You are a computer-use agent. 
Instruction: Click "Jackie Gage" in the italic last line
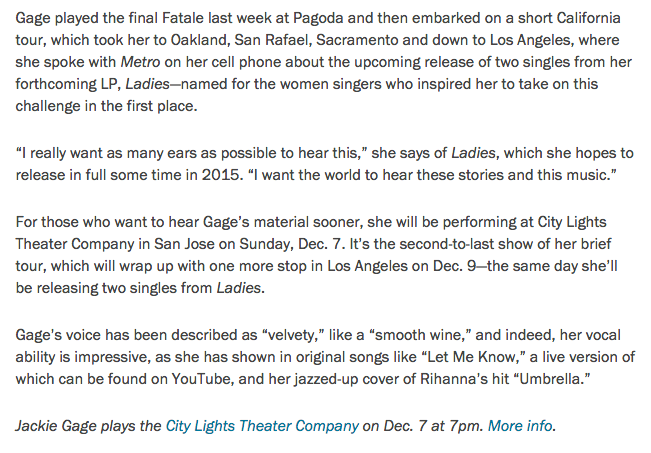[x=55, y=425]
